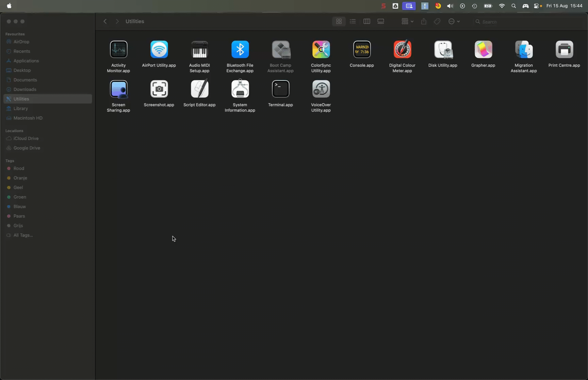Select the AirPort Utility.app icon
This screenshot has width=588, height=380.
(x=159, y=50)
